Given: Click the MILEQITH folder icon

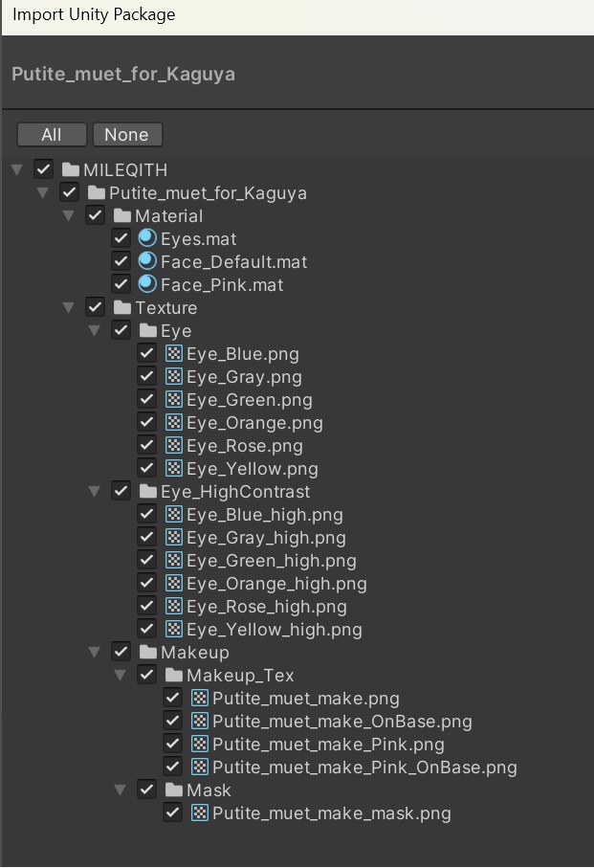Looking at the screenshot, I should point(70,169).
